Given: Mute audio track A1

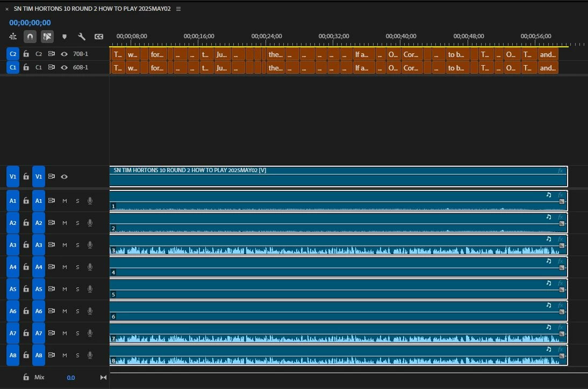Looking at the screenshot, I should [x=64, y=201].
